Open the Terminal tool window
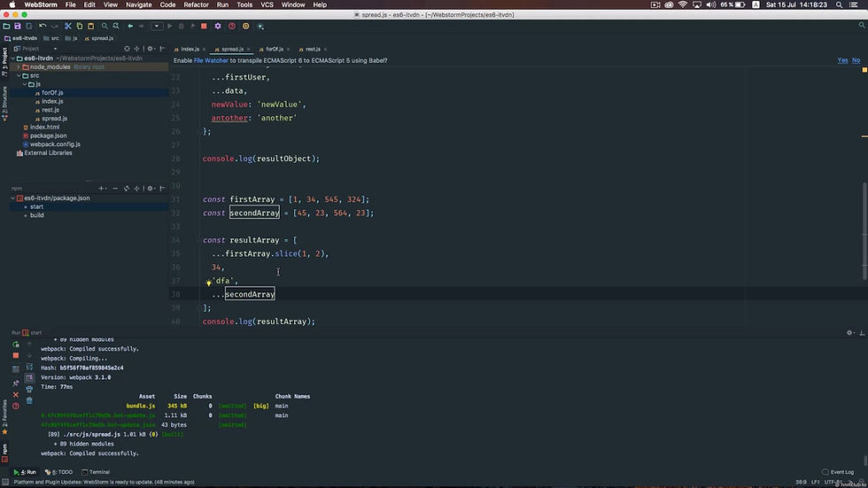The image size is (868, 488). tap(96, 472)
